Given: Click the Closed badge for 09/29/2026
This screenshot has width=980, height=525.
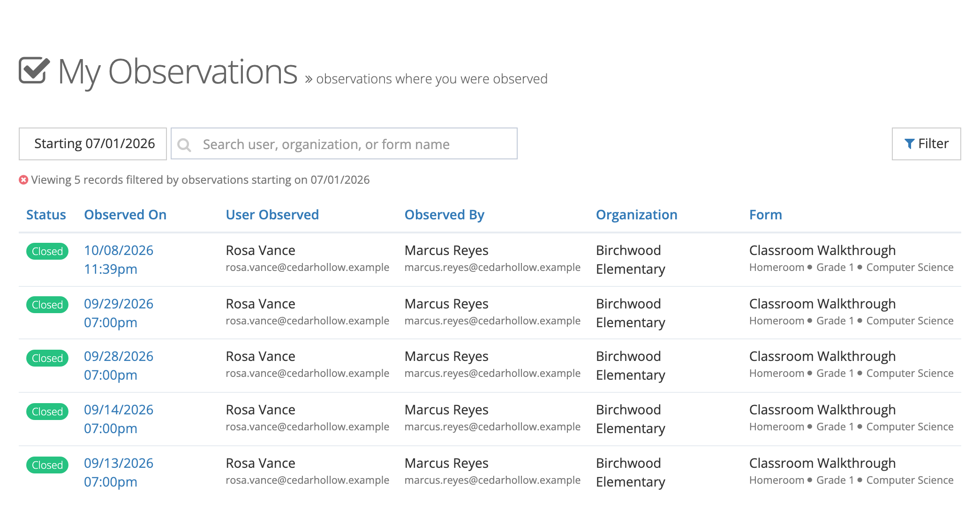Looking at the screenshot, I should [47, 305].
